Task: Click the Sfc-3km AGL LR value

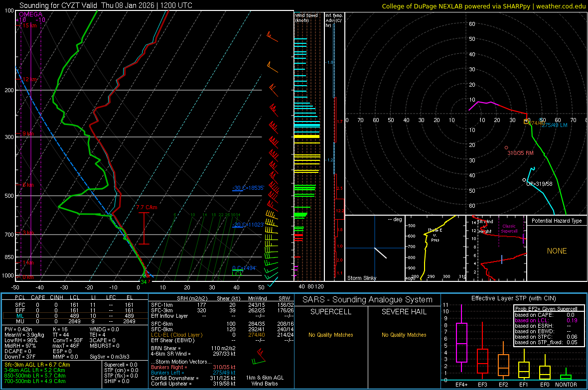Action: (37, 365)
